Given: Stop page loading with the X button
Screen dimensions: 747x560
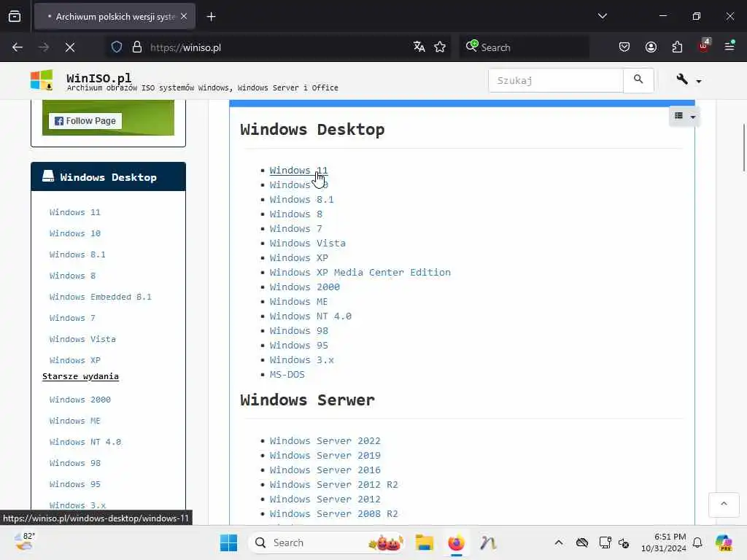Looking at the screenshot, I should point(70,47).
